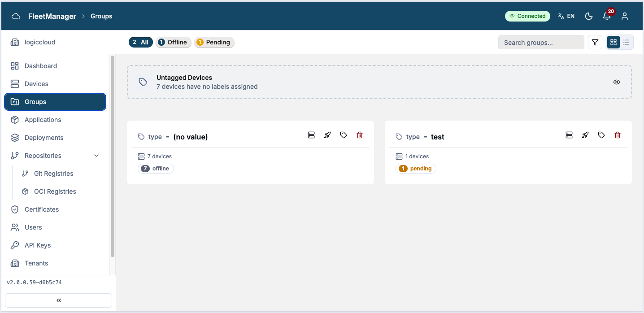Image resolution: width=644 pixels, height=313 pixels.
Task: Show untagged devices with eye icon
Action: pyautogui.click(x=617, y=82)
